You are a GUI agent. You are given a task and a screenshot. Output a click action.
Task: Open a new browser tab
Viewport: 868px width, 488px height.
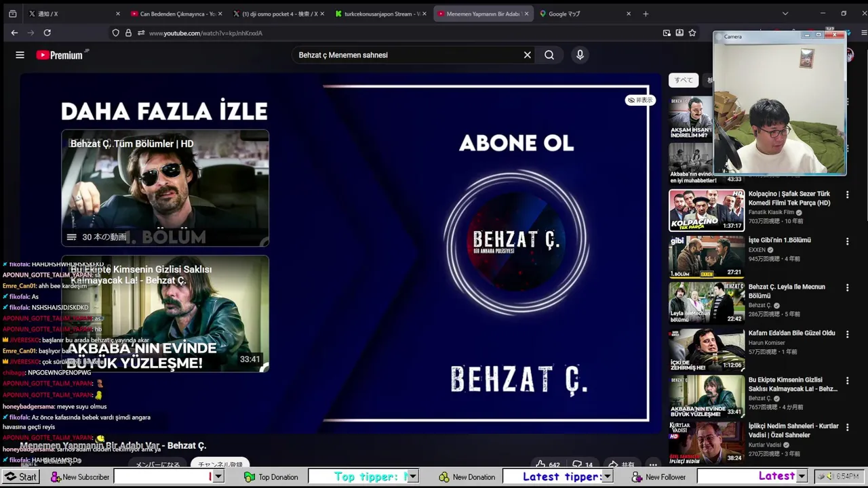tap(646, 14)
